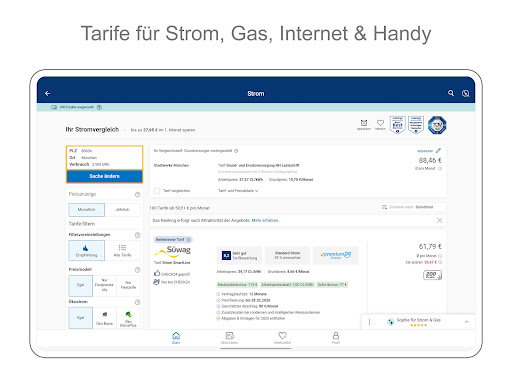Switch to the Profil tab
The height and width of the screenshot is (384, 512).
[336, 338]
